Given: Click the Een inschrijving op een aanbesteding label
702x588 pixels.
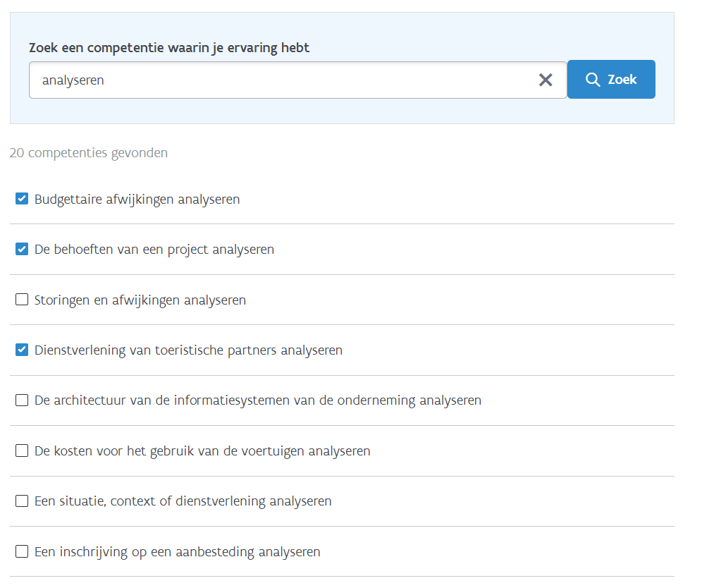Looking at the screenshot, I should (178, 552).
